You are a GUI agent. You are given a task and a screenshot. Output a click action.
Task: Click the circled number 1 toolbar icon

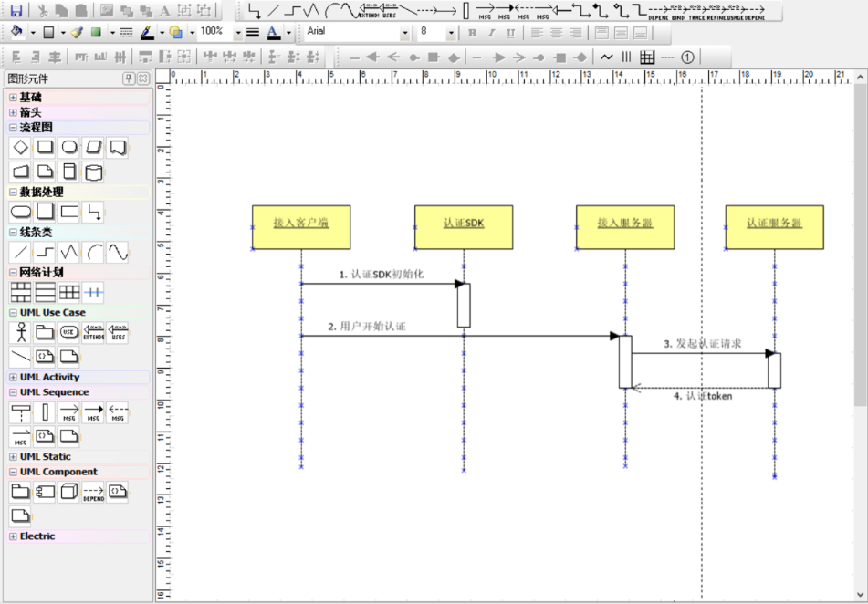click(x=687, y=57)
